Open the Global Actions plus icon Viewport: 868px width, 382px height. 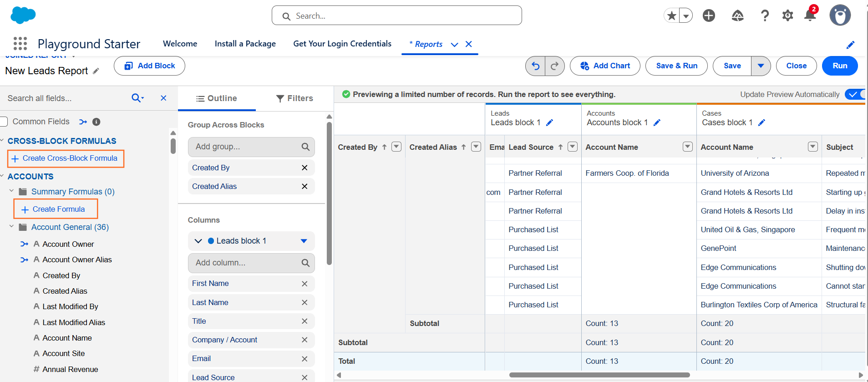point(709,16)
